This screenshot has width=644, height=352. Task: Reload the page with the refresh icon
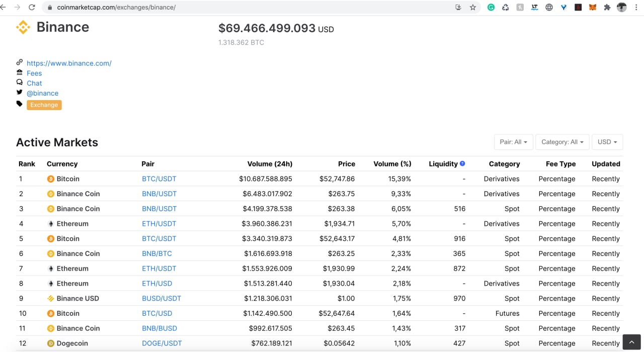32,8
